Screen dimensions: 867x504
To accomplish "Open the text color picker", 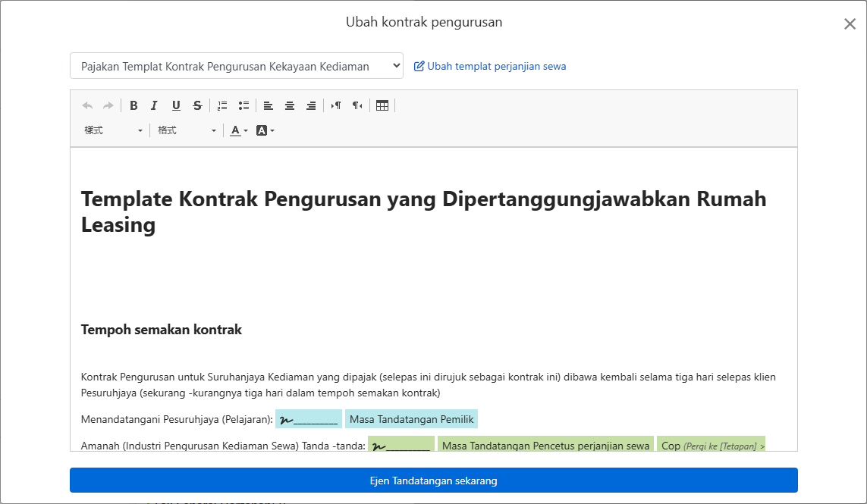I will click(239, 130).
